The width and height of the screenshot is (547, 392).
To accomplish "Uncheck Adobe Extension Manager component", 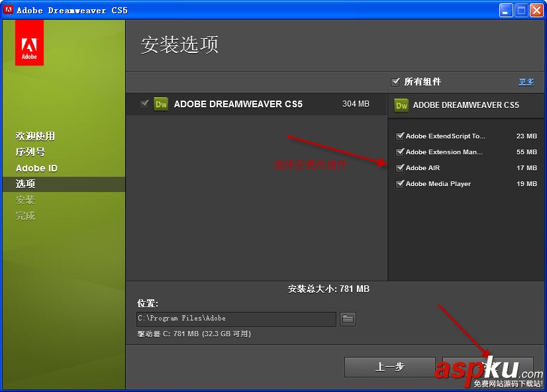I will [x=400, y=152].
